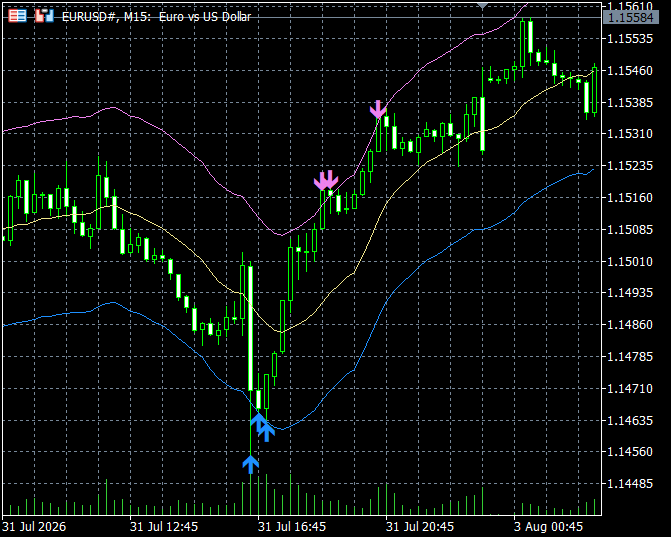Click the 1.14785 price axis label
This screenshot has width=671, height=537.
630,356
